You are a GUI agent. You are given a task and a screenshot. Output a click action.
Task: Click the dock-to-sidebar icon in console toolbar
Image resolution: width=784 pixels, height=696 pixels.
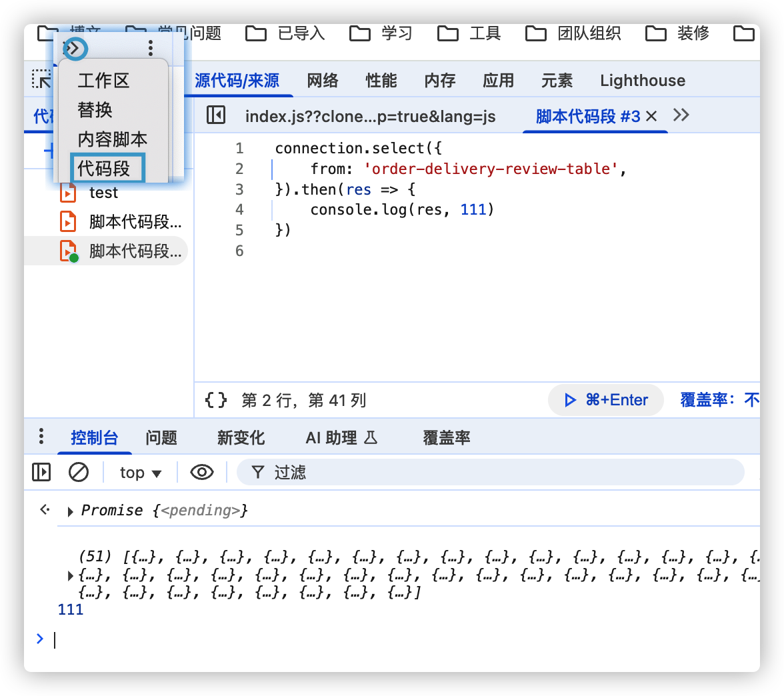click(41, 472)
